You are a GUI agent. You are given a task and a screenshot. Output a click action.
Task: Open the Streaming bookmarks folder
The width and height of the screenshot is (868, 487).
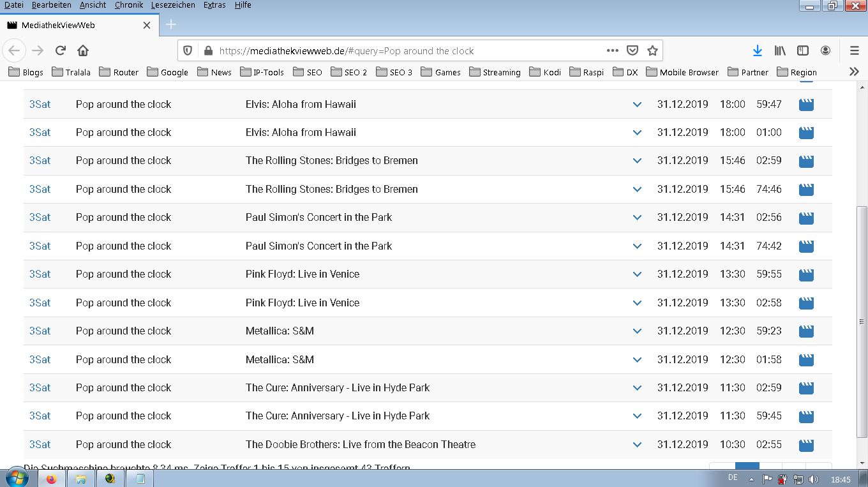coord(495,72)
